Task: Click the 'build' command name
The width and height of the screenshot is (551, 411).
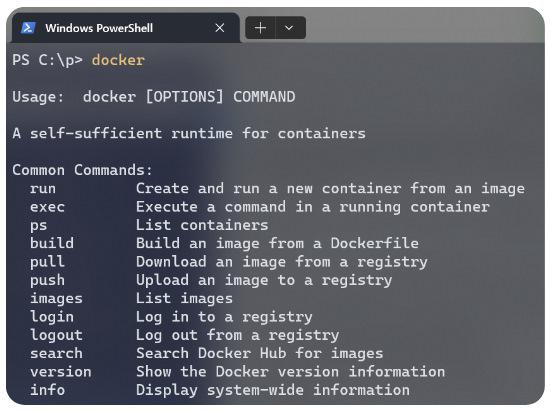Action: 52,243
